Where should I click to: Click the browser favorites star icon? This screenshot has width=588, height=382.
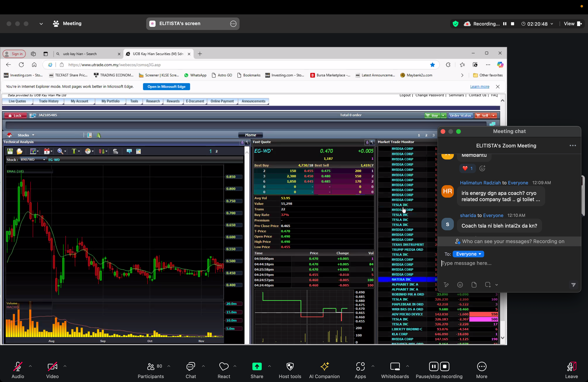coord(432,65)
